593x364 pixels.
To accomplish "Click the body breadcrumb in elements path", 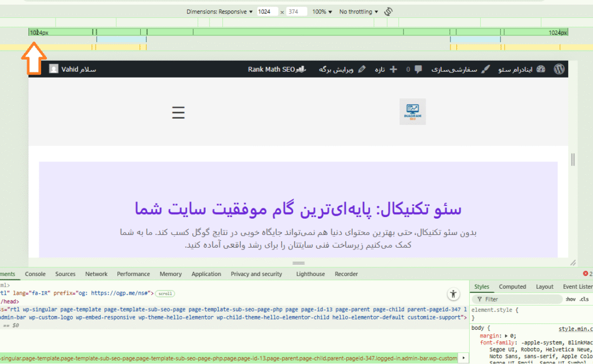I will [x=229, y=358].
